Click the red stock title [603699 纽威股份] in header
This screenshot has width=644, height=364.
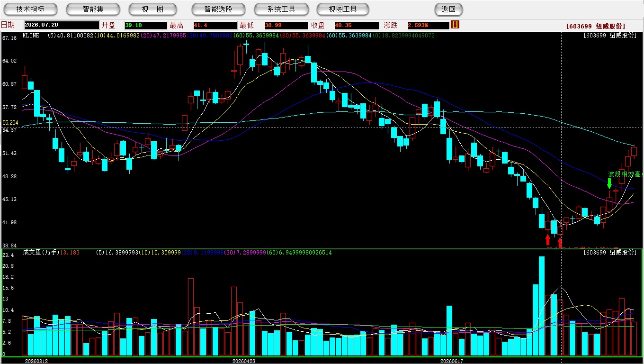point(596,26)
